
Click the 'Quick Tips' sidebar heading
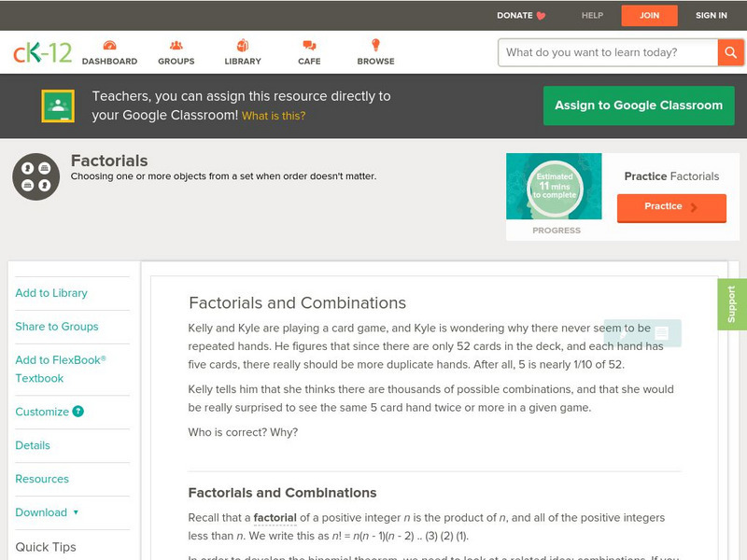(x=46, y=547)
